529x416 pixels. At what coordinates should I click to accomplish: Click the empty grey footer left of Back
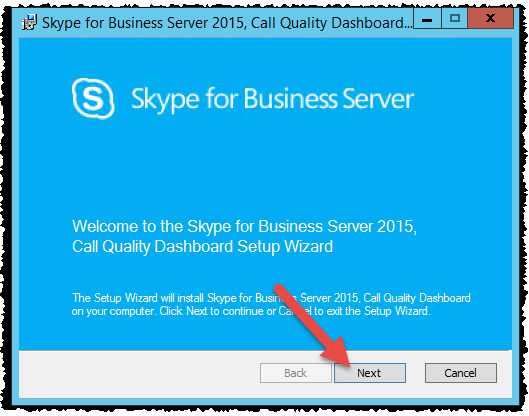point(139,373)
